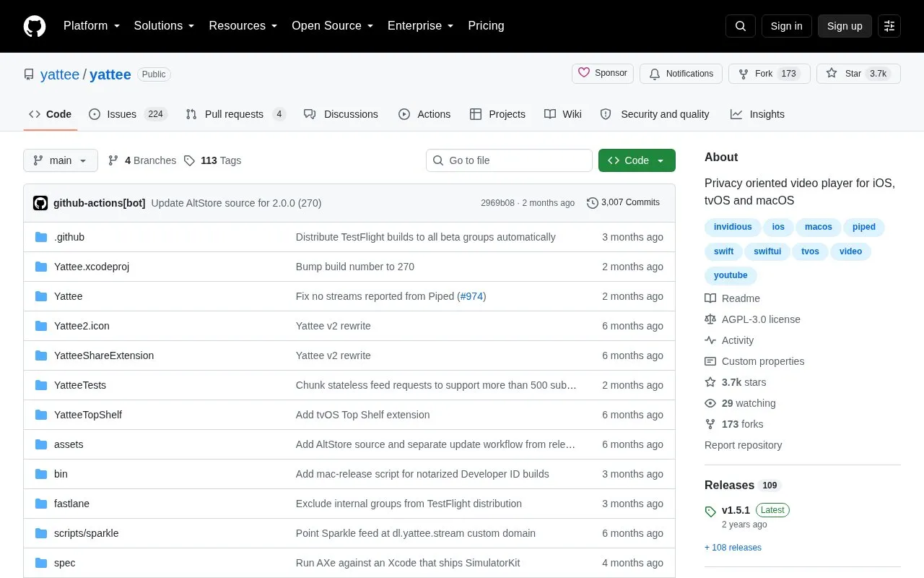The image size is (924, 578).
Task: Open pull request #974 link
Action: click(472, 296)
